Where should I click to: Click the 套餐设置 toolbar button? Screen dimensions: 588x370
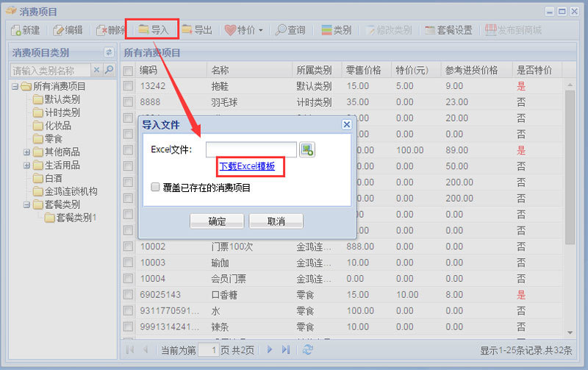[x=448, y=30]
